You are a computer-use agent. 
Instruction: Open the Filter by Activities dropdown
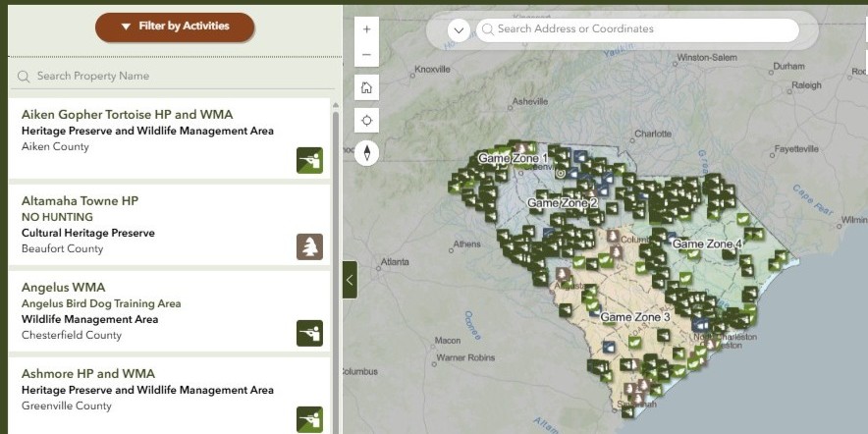(x=175, y=27)
